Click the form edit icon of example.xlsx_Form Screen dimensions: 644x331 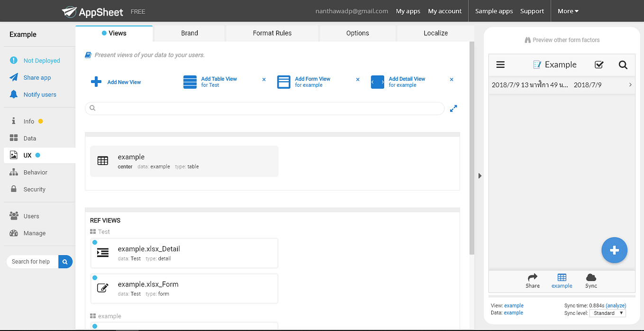tap(103, 288)
